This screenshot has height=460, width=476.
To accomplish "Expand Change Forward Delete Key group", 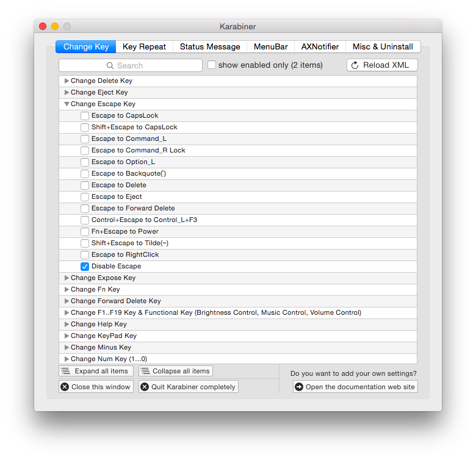I will coord(67,301).
